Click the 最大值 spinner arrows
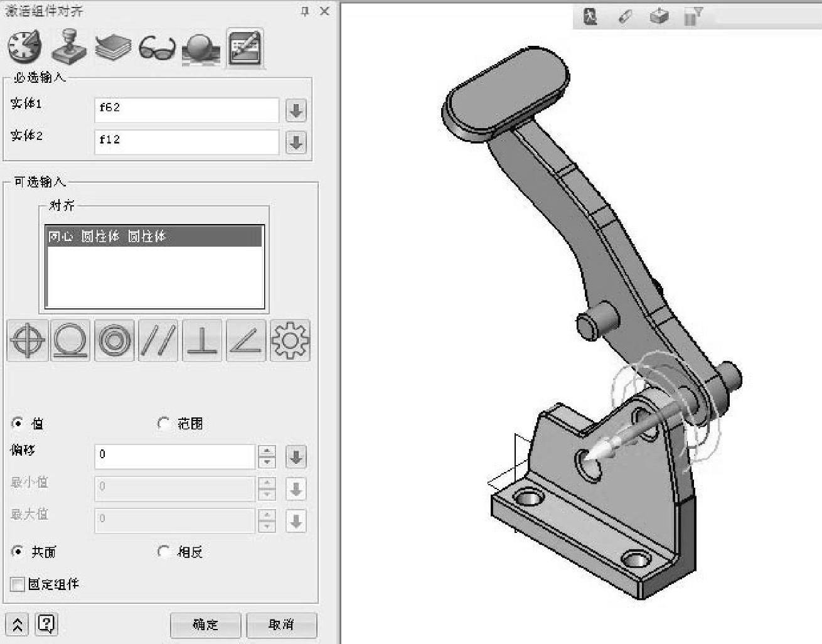Image resolution: width=822 pixels, height=644 pixels. 267,521
